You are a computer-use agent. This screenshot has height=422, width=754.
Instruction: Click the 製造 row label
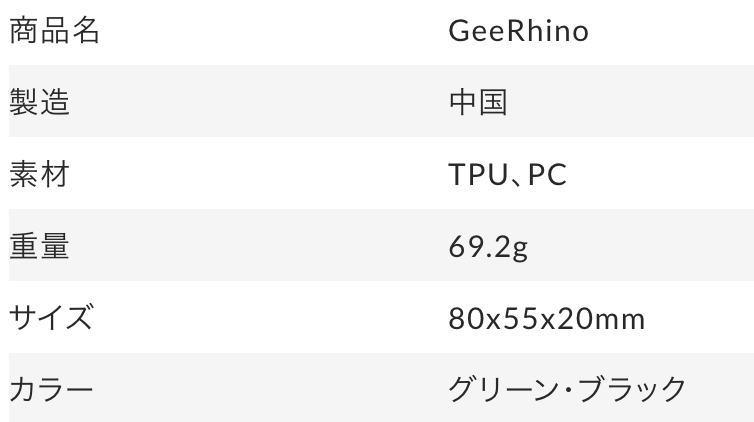(40, 103)
